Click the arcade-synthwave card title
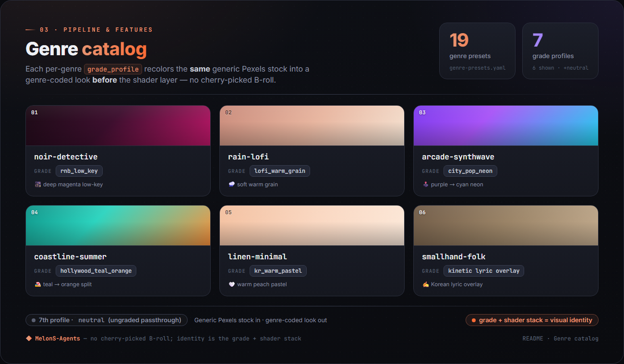Viewport: 624px width, 364px height. 458,157
